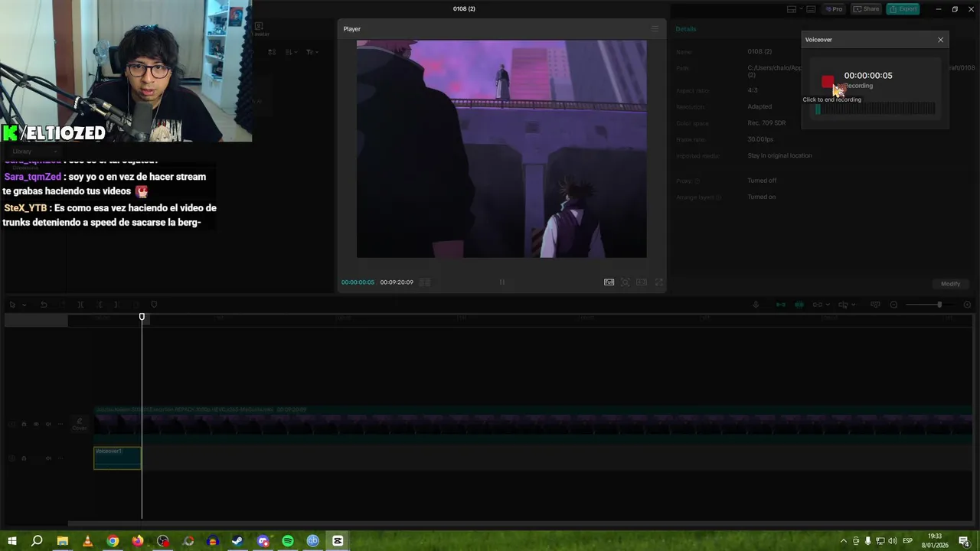The height and width of the screenshot is (551, 980).
Task: Click the Cover button on video track
Action: [79, 424]
